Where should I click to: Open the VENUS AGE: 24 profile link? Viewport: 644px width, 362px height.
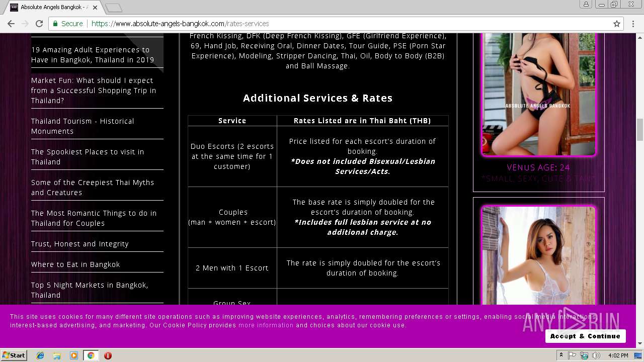[x=538, y=167]
